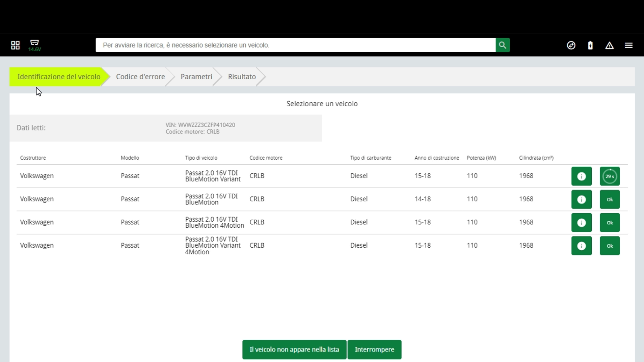Image resolution: width=644 pixels, height=362 pixels.
Task: Select Passat 2.0 16V TDI BlueMotion 4Motion text
Action: pyautogui.click(x=214, y=222)
